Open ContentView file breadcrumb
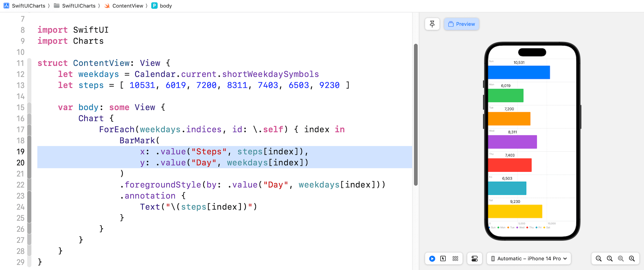Viewport: 644px width, 270px height. coord(124,6)
